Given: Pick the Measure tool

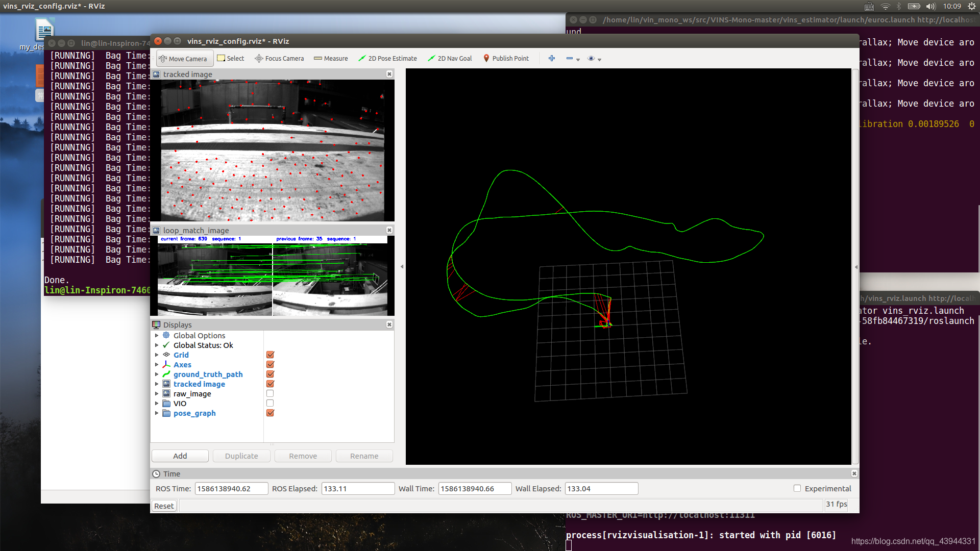Looking at the screenshot, I should click(331, 59).
